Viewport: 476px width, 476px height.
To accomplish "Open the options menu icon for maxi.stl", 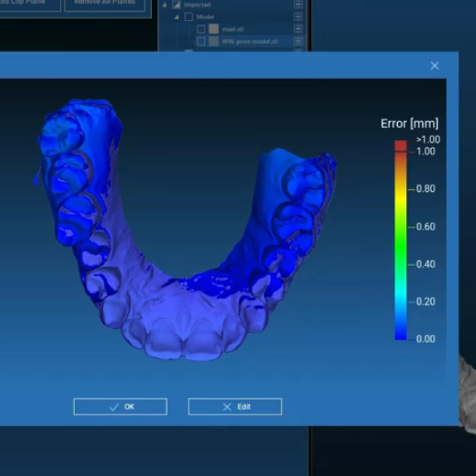I will click(x=298, y=29).
